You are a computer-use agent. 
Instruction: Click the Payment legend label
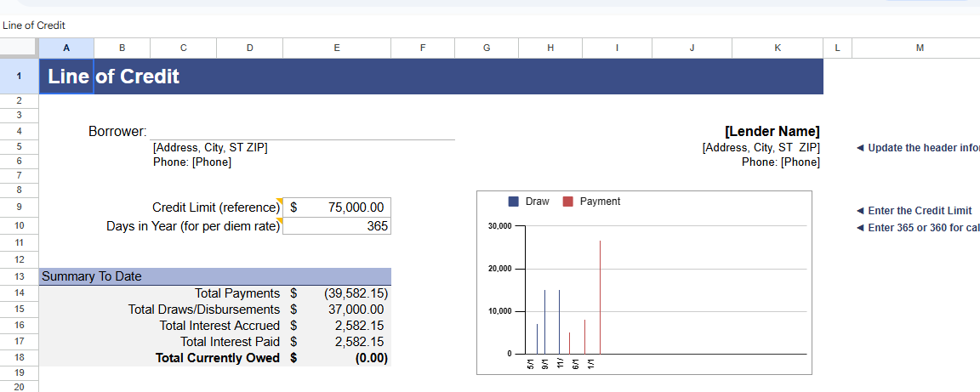pyautogui.click(x=600, y=202)
